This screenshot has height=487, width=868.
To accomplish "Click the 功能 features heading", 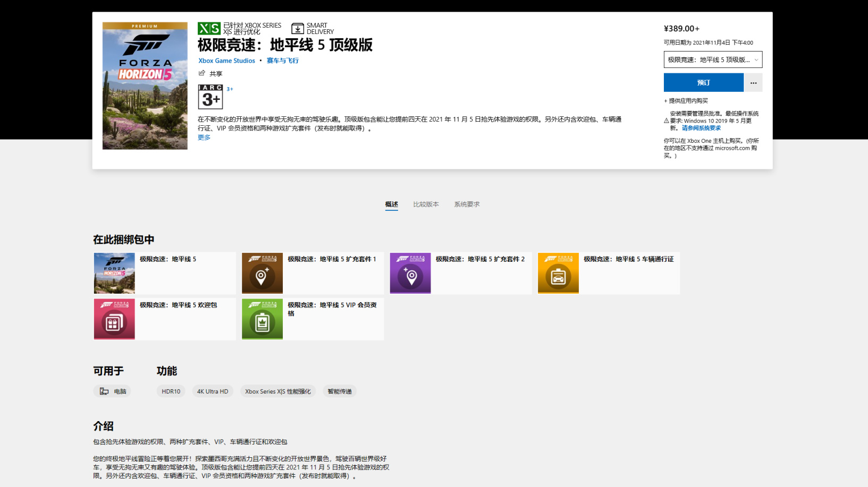I will tap(167, 371).
